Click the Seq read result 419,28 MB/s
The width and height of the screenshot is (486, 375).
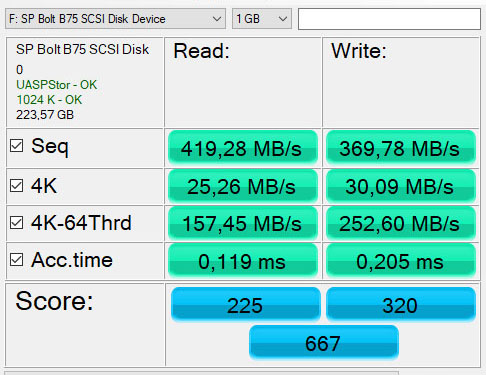click(243, 148)
